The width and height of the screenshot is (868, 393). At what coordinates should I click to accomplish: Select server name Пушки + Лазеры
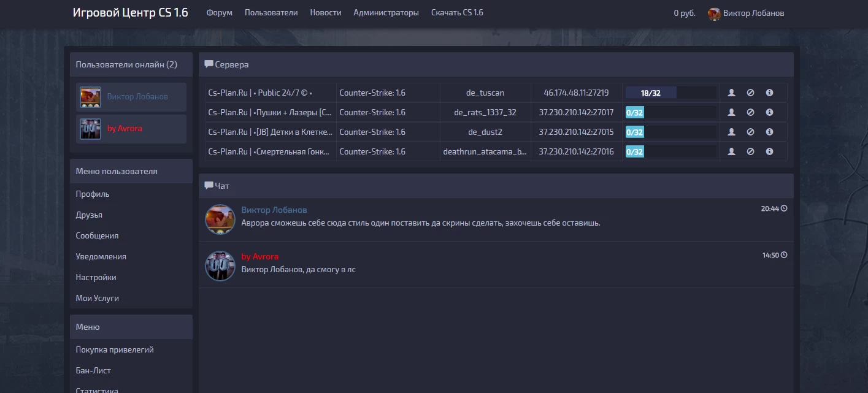(271, 113)
